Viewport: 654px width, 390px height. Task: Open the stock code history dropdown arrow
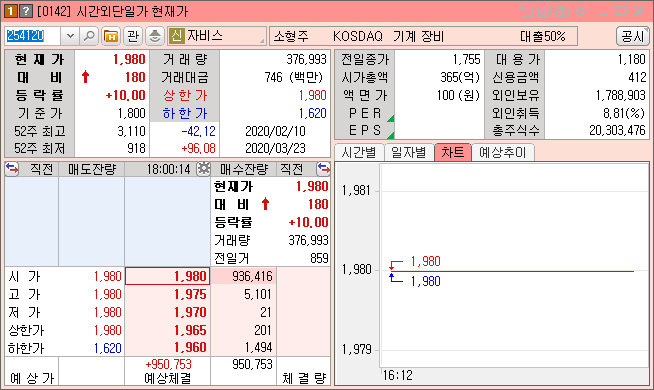pyautogui.click(x=70, y=36)
